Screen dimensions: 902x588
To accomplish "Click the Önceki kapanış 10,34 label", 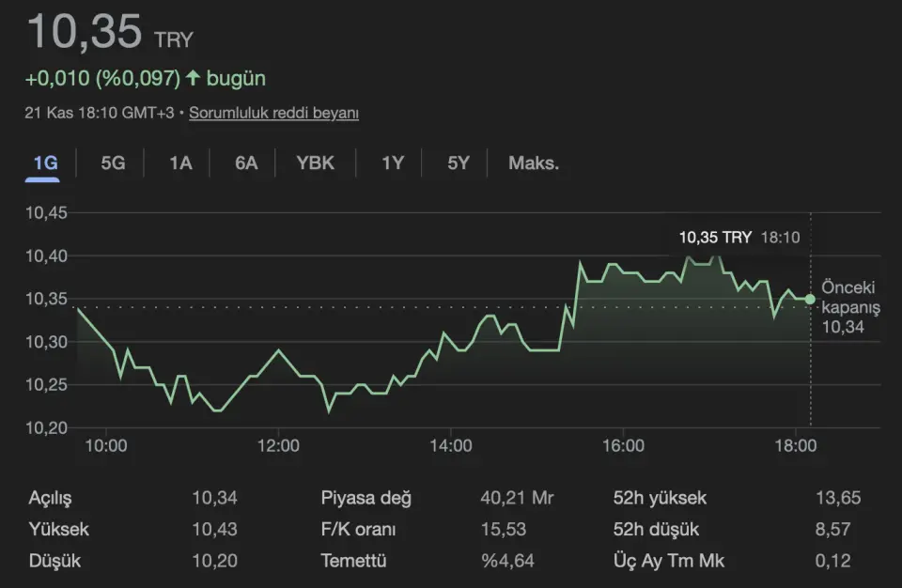I will [849, 306].
